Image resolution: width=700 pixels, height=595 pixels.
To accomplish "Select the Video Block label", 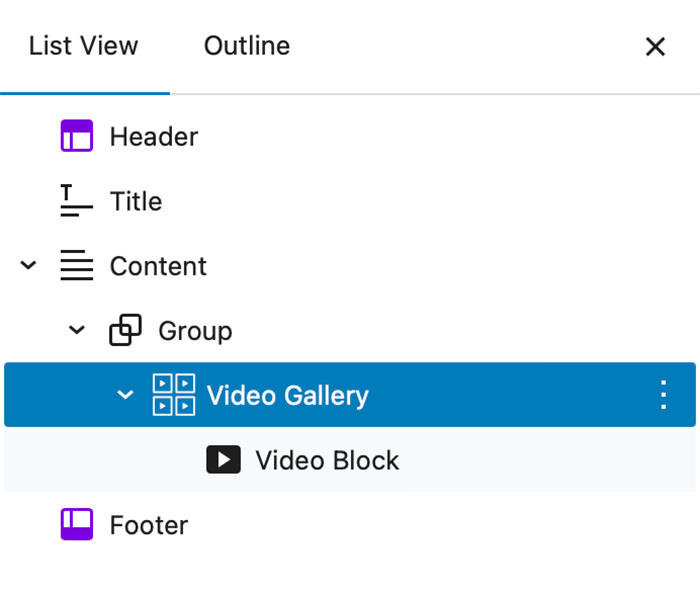I will [327, 460].
